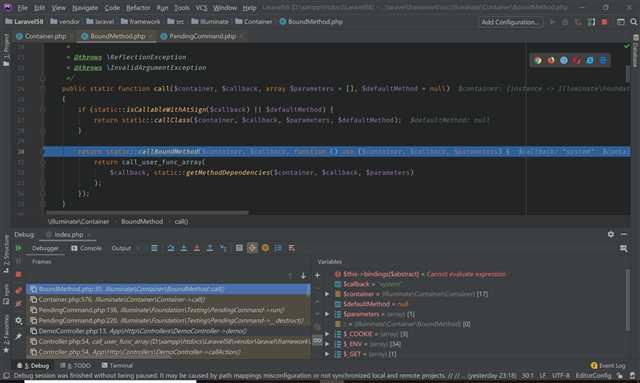Open in Opera browser icon
The image size is (640, 383).
pyautogui.click(x=577, y=60)
